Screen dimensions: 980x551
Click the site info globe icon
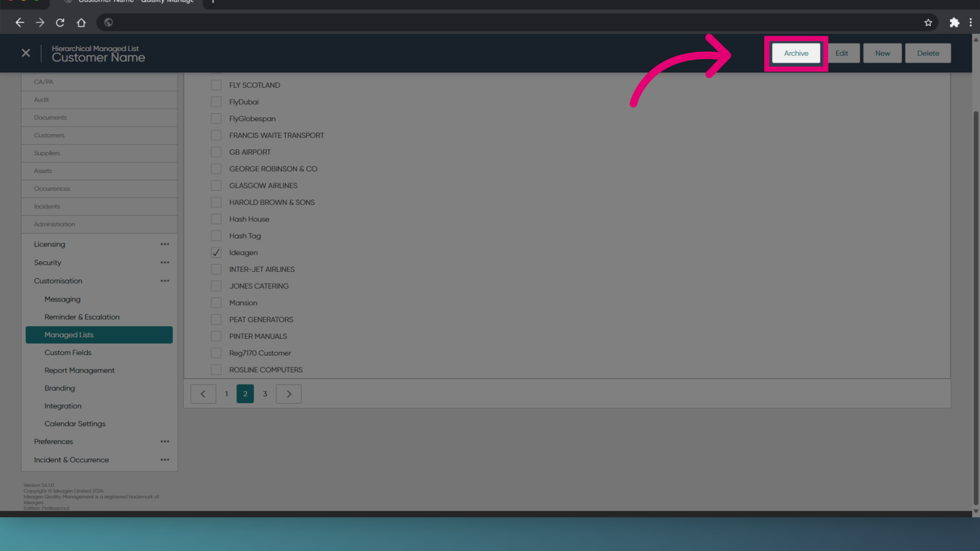tap(108, 22)
